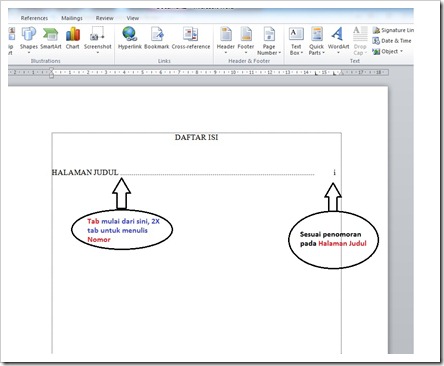The width and height of the screenshot is (444, 366).
Task: Insert a Chart
Action: (x=73, y=39)
